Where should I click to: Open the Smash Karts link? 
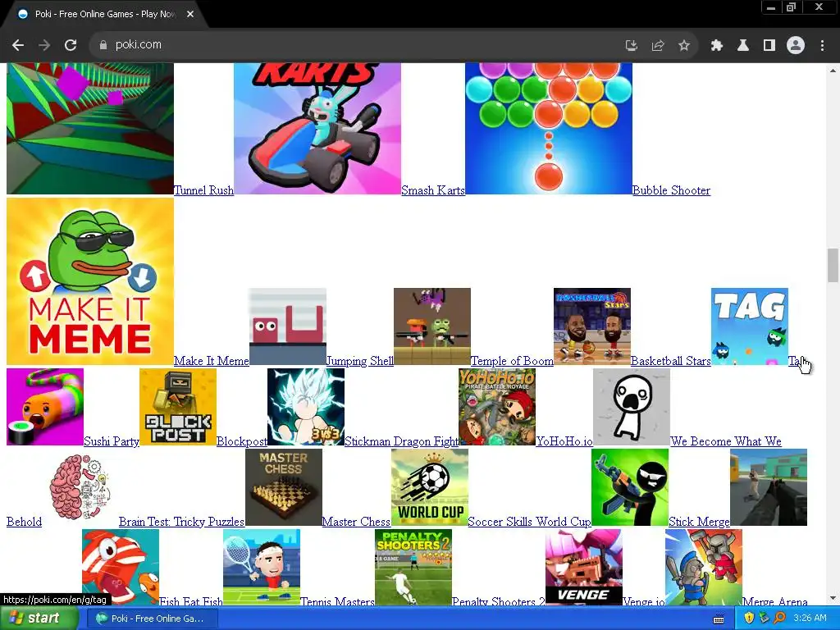point(433,190)
